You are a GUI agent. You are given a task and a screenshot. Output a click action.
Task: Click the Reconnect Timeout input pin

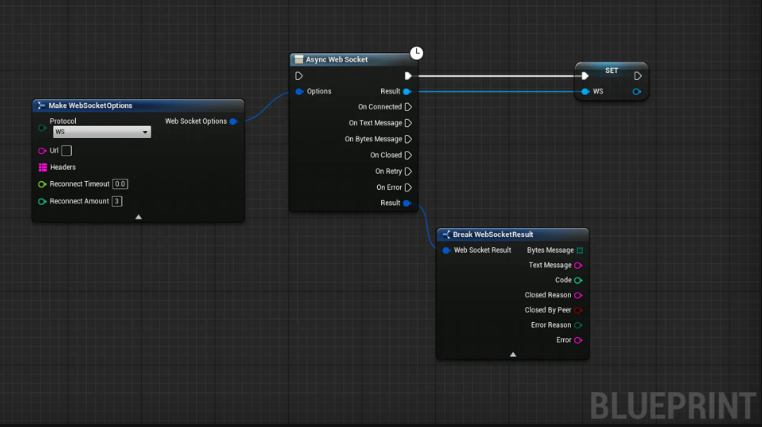coord(42,184)
